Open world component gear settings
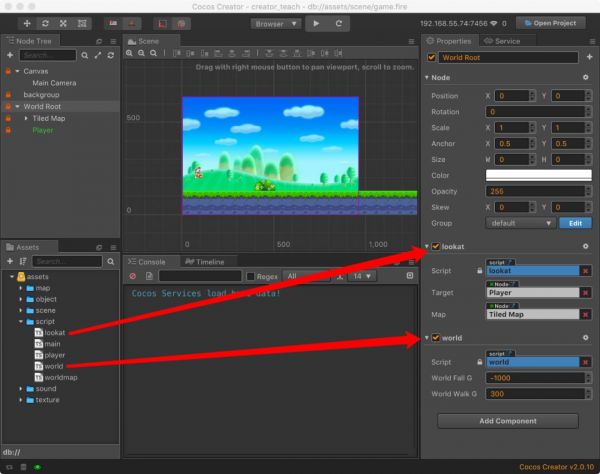The width and height of the screenshot is (600, 474). pyautogui.click(x=585, y=338)
